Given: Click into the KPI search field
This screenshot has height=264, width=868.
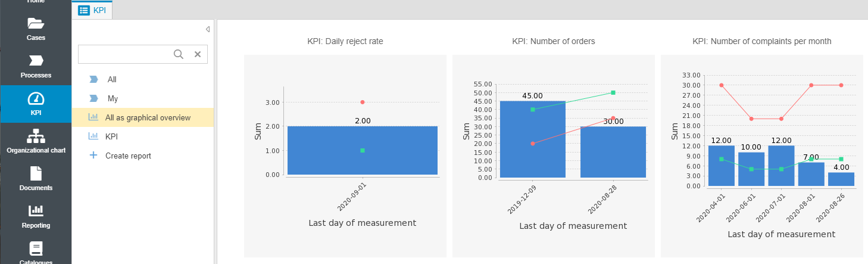Looking at the screenshot, I should coord(125,54).
